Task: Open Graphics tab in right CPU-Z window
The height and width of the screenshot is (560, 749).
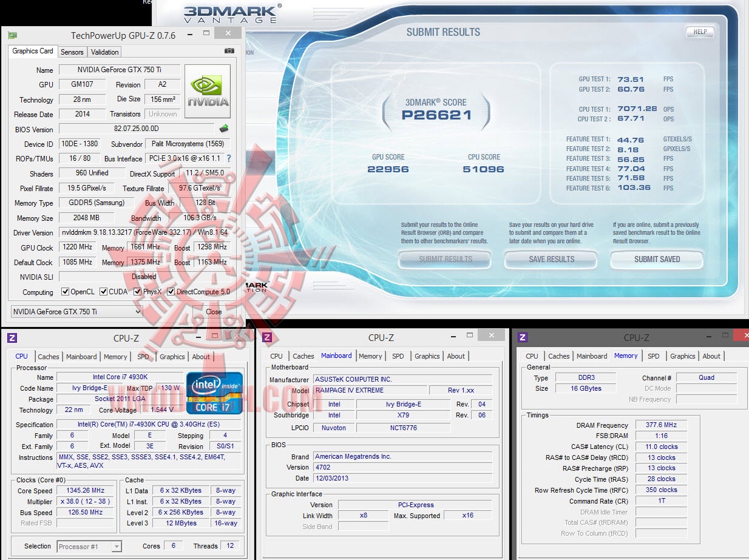Action: pyautogui.click(x=683, y=356)
